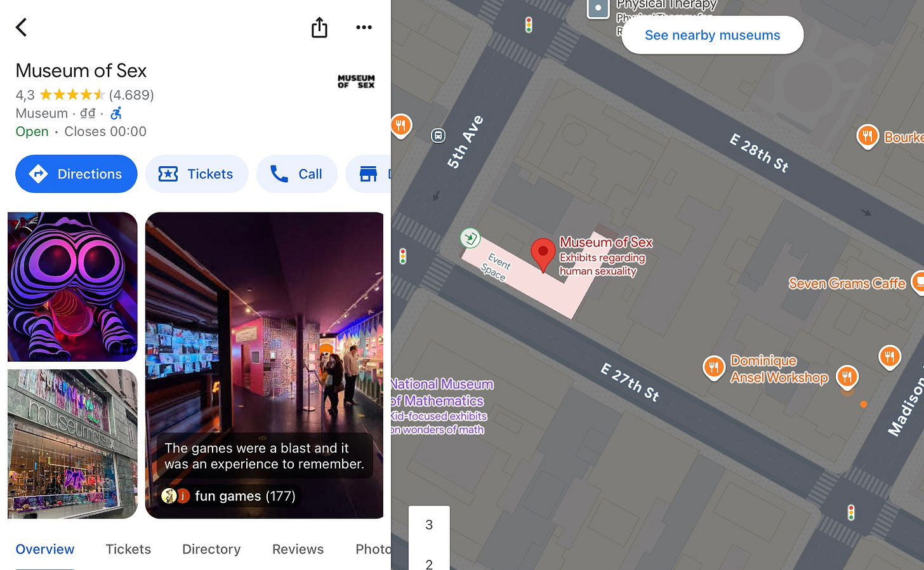Tap the Dominique Ansel Workshop restaurant pin
This screenshot has height=570, width=924.
coord(714,368)
